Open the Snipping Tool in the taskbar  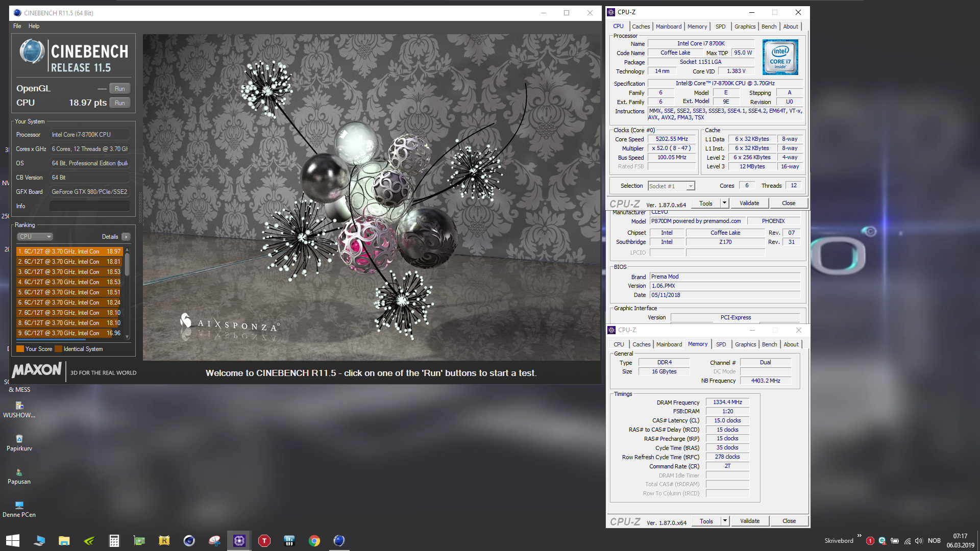214,541
